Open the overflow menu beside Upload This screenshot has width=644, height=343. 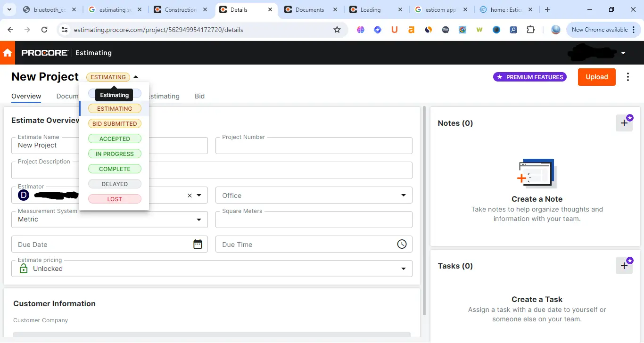628,77
